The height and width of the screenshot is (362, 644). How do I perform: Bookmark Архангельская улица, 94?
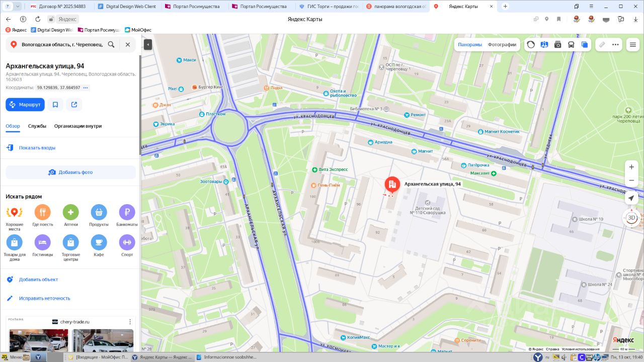click(x=55, y=105)
